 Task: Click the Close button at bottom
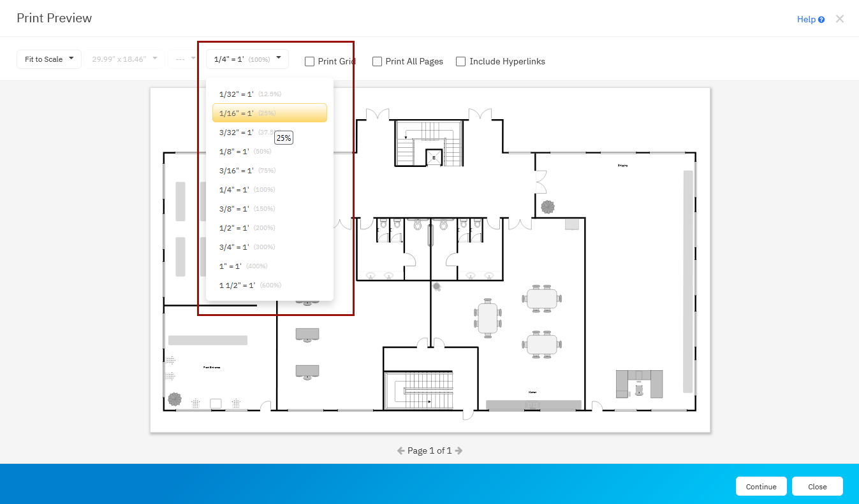point(817,486)
